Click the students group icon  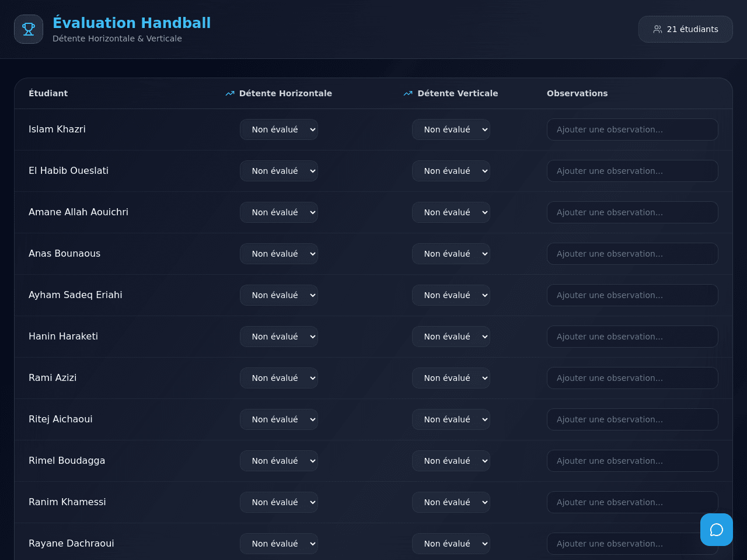click(658, 29)
